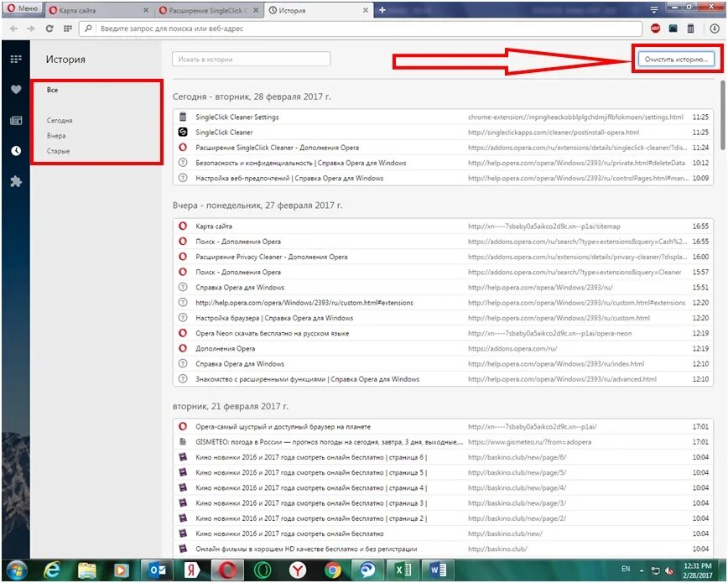
Task: Open Google Chrome from the taskbar
Action: point(332,570)
